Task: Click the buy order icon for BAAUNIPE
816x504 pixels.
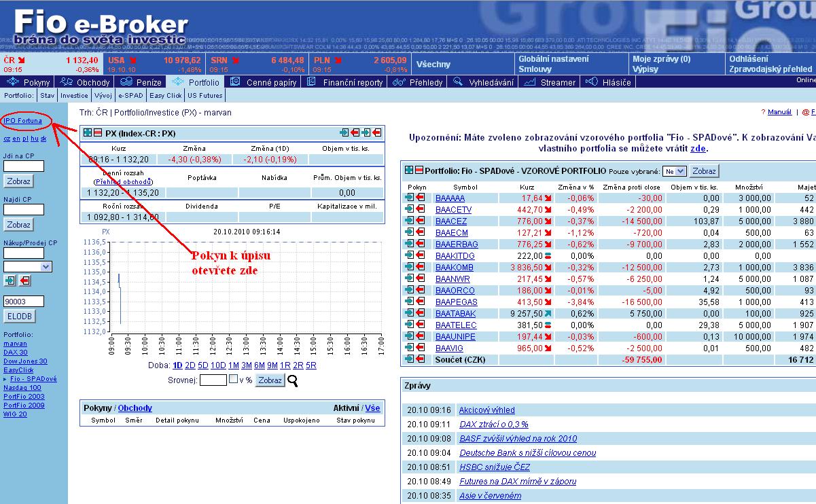Action: pos(409,336)
